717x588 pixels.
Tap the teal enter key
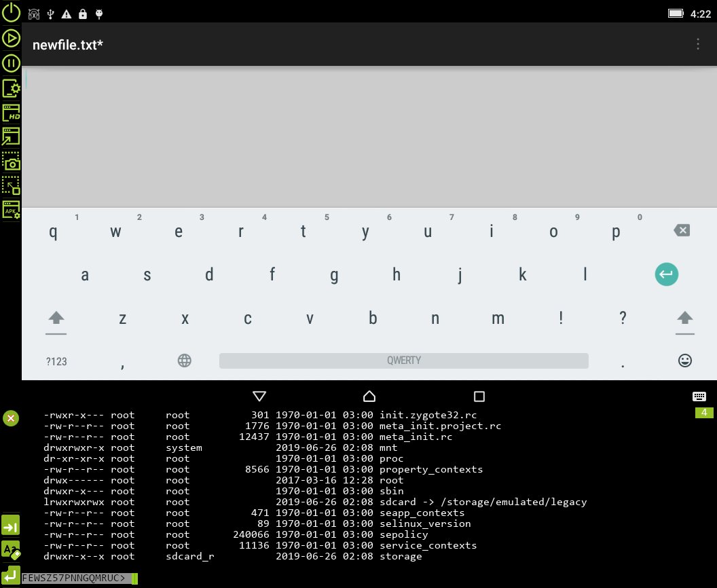coord(666,274)
